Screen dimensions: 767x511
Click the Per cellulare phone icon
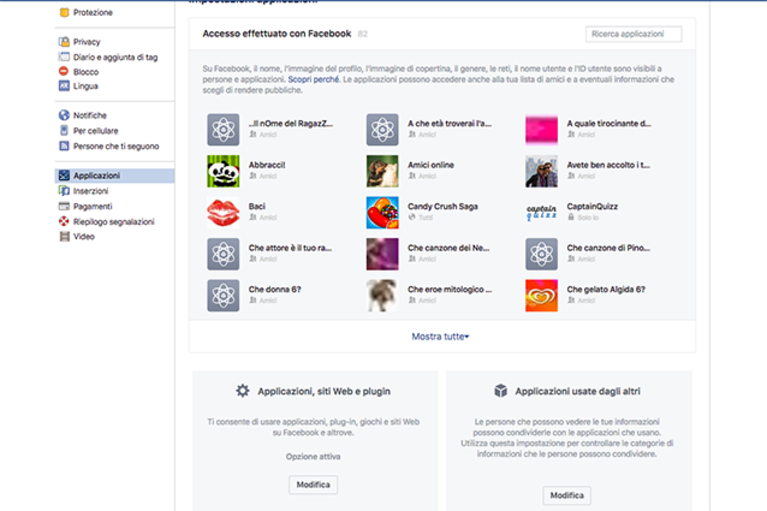click(64, 130)
